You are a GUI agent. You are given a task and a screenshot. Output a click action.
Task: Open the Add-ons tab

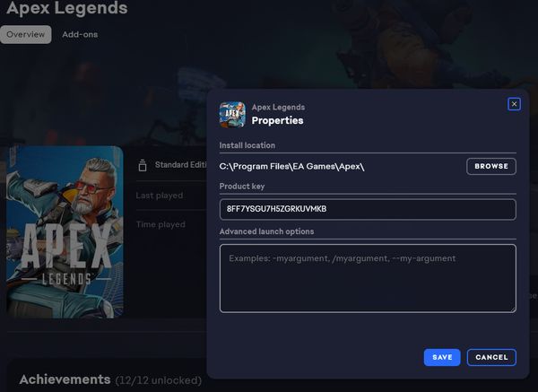point(80,34)
